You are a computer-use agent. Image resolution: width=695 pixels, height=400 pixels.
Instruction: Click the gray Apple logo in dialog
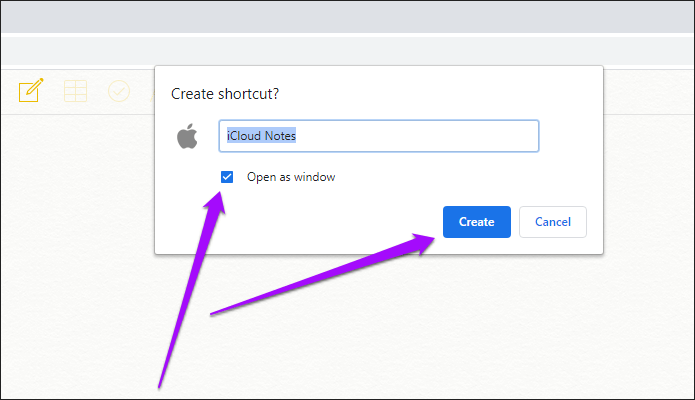pos(187,136)
